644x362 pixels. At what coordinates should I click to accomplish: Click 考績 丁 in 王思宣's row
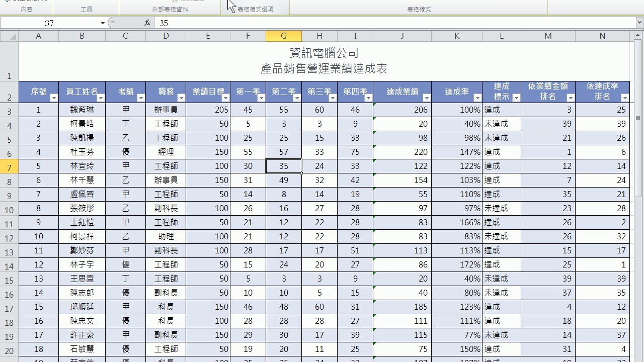125,279
